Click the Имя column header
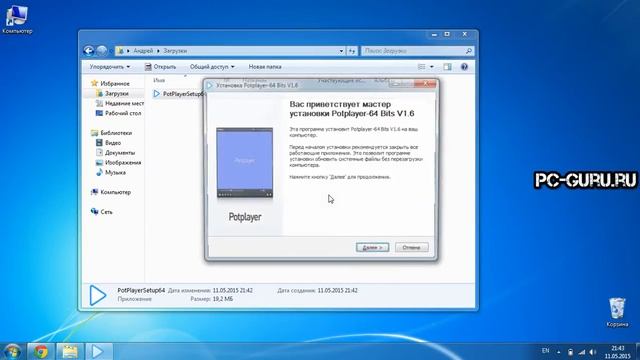The height and width of the screenshot is (360, 640). click(159, 80)
